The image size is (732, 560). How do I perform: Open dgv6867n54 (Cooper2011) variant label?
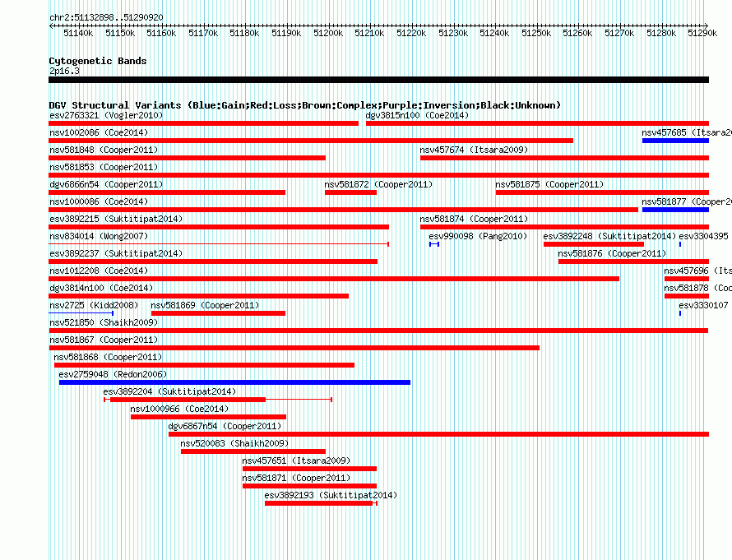[225, 426]
